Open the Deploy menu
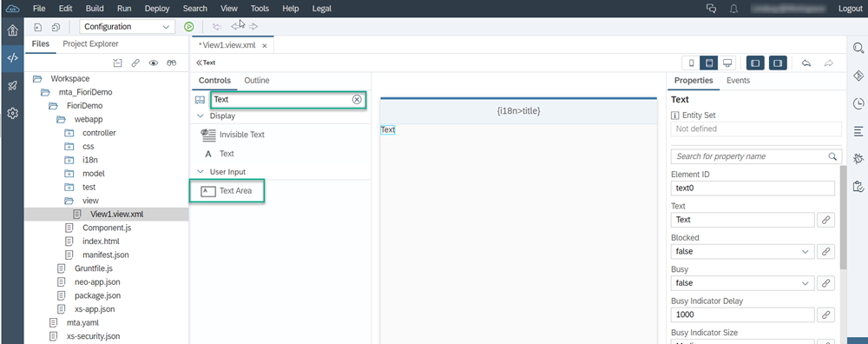Image resolution: width=868 pixels, height=344 pixels. 157,9
